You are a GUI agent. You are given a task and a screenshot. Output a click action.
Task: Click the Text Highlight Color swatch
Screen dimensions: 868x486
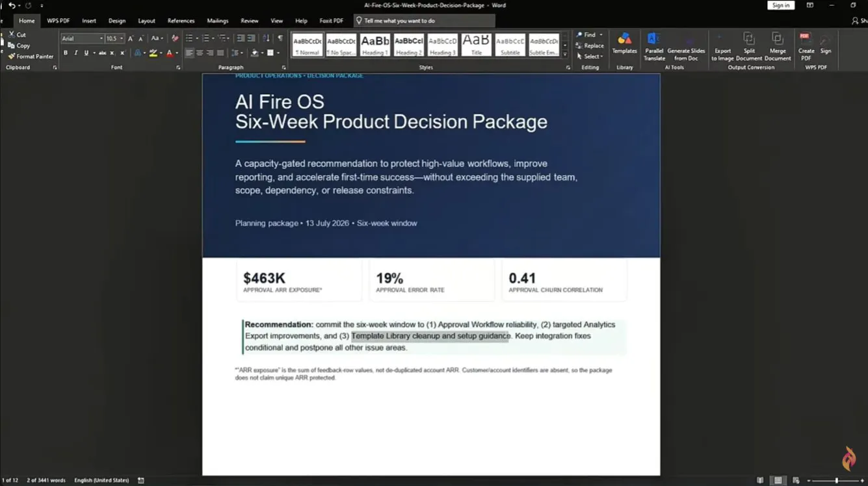click(x=153, y=53)
